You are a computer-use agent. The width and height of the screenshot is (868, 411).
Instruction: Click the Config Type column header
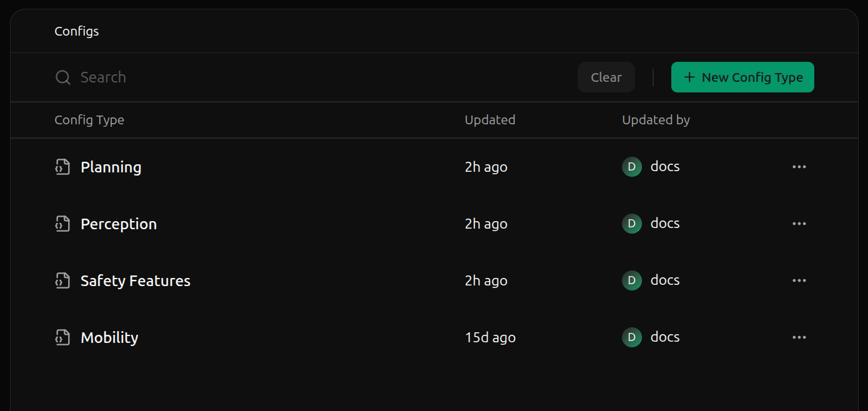pos(89,120)
